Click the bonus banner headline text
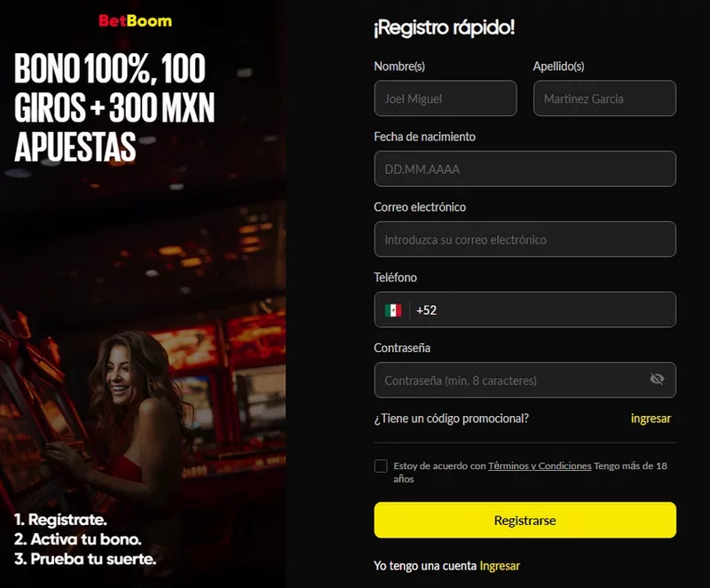This screenshot has width=710, height=588. point(114,107)
